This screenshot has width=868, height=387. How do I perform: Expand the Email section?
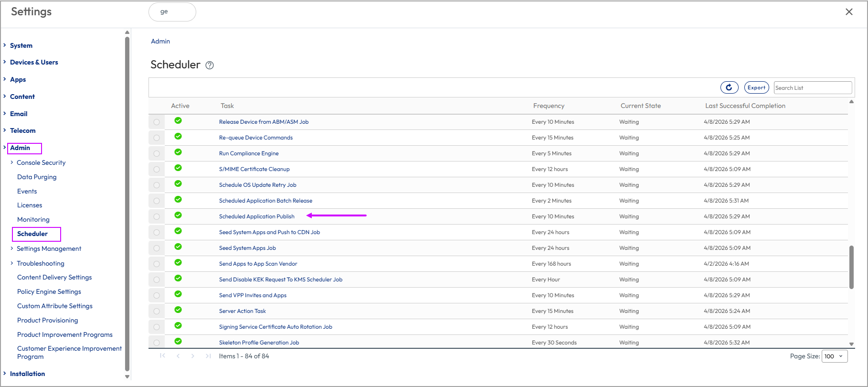(5, 114)
